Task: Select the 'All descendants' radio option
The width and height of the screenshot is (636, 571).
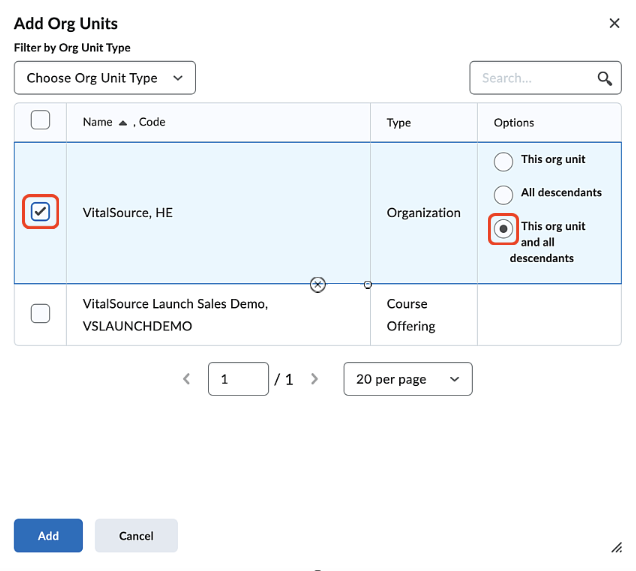Action: point(503,195)
